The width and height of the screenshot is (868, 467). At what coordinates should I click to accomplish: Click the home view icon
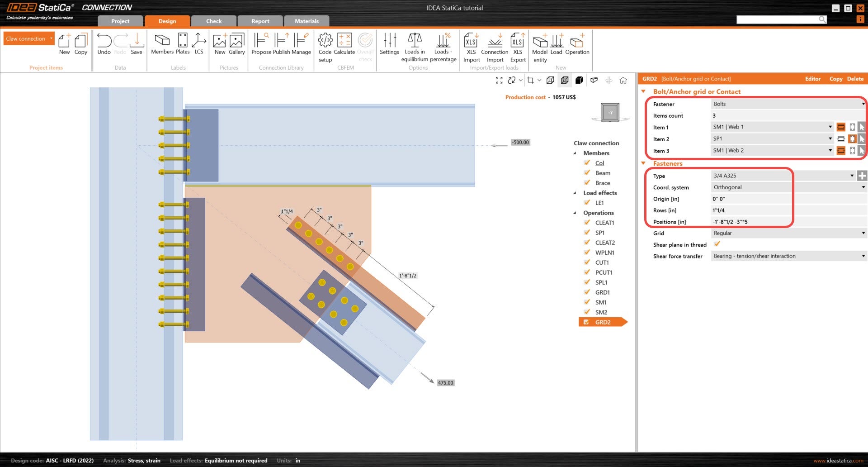[x=623, y=80]
